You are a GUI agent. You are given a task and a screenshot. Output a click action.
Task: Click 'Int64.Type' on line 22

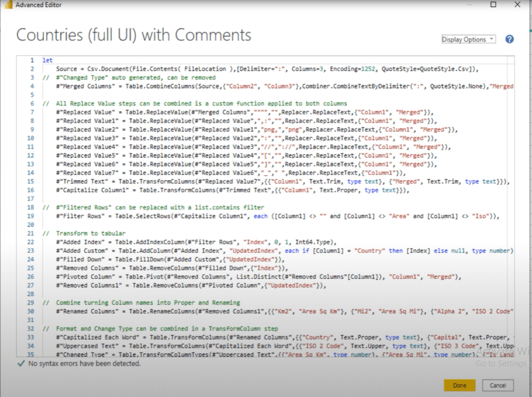[x=313, y=242]
